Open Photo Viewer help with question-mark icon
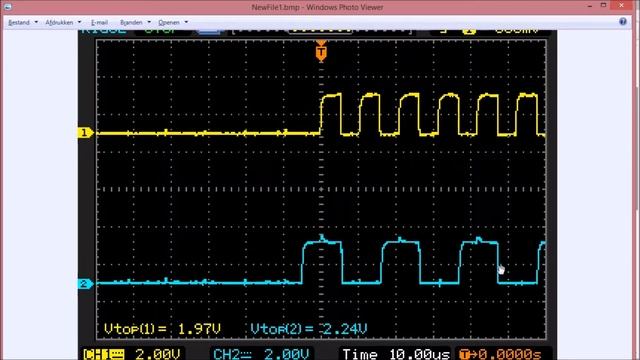The width and height of the screenshot is (640, 360). tap(623, 22)
